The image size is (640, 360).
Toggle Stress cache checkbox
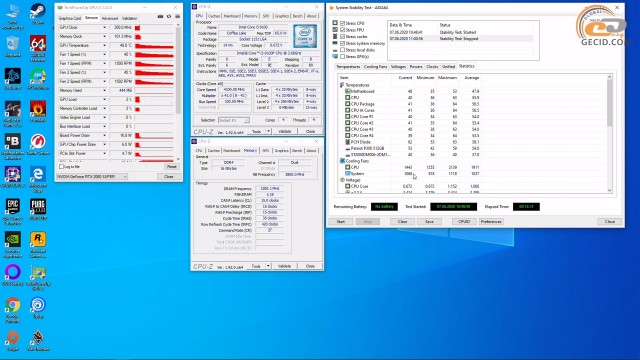tap(342, 36)
